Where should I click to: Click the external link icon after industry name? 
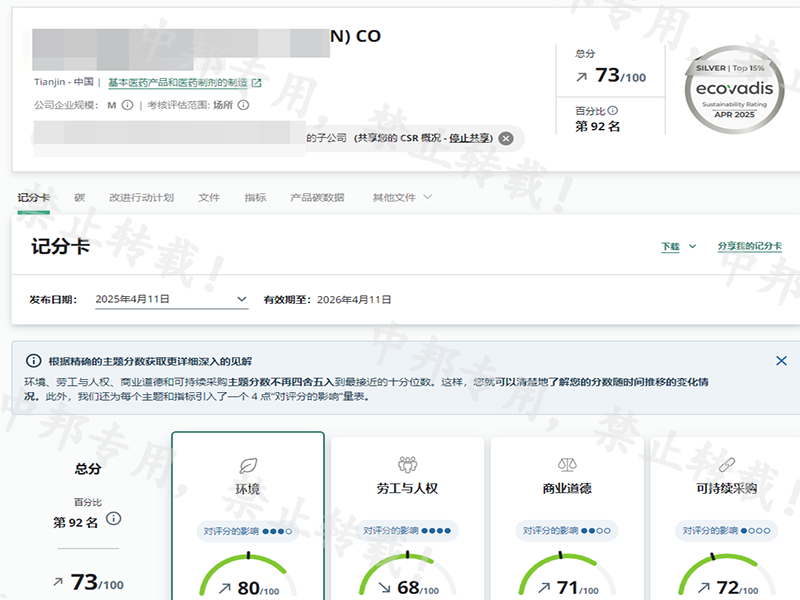256,83
